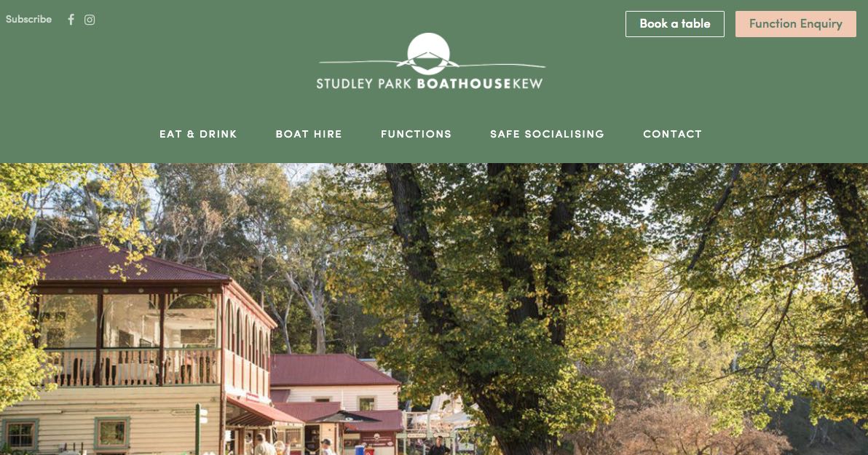Click the Book a table button

pos(675,24)
